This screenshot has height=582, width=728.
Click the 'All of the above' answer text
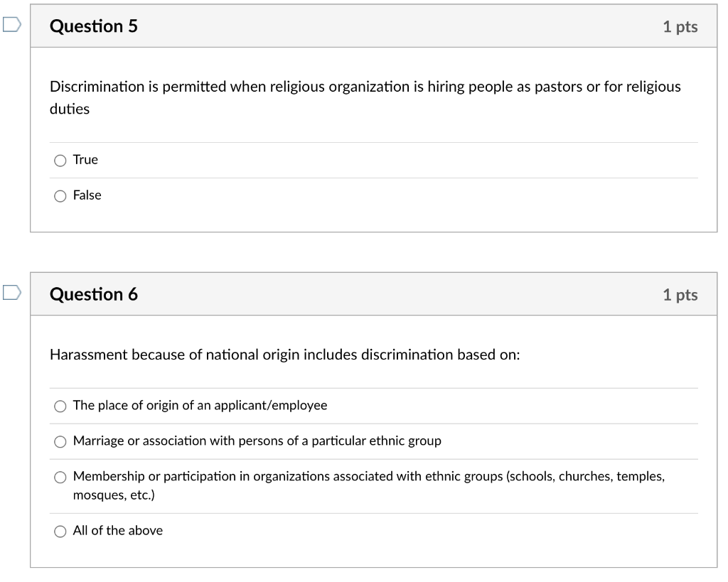[117, 530]
